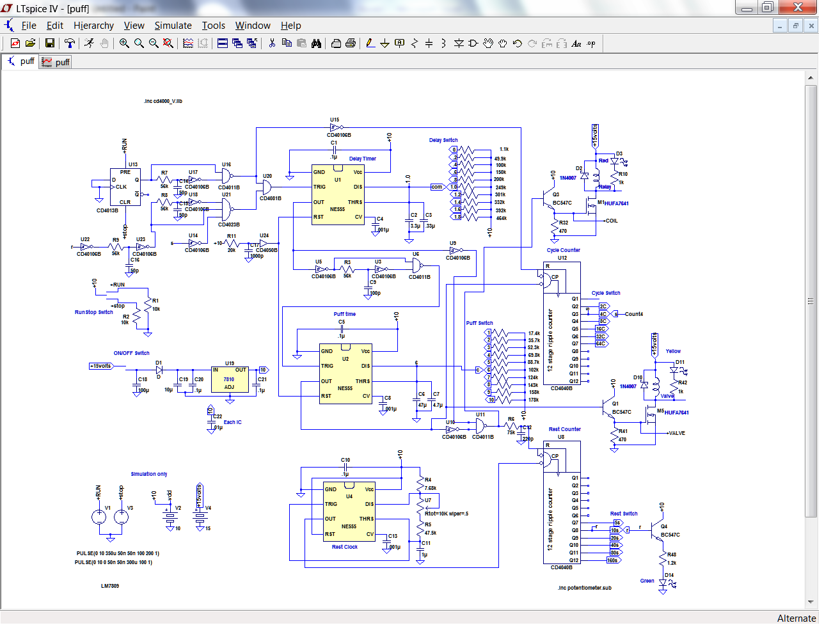
Task: Open the View menu
Action: coord(134,26)
